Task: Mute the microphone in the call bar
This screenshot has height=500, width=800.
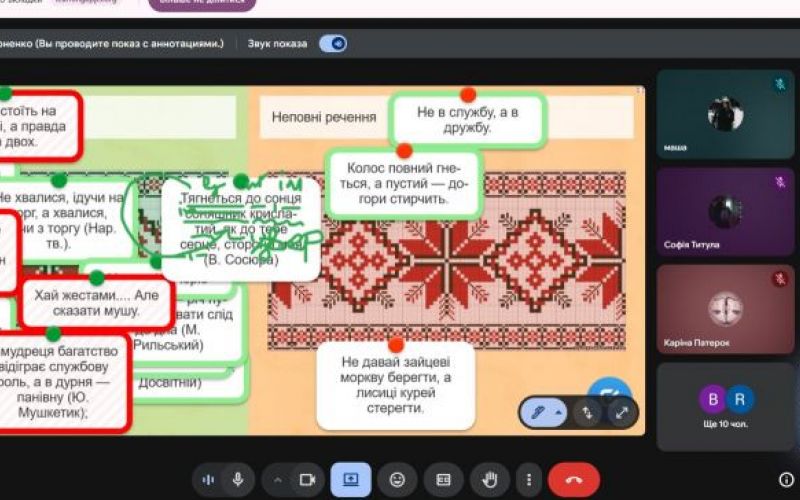Action: (x=238, y=479)
